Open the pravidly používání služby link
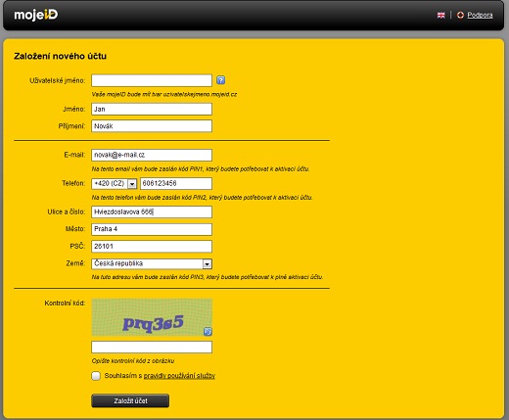The image size is (509, 420). (x=179, y=376)
